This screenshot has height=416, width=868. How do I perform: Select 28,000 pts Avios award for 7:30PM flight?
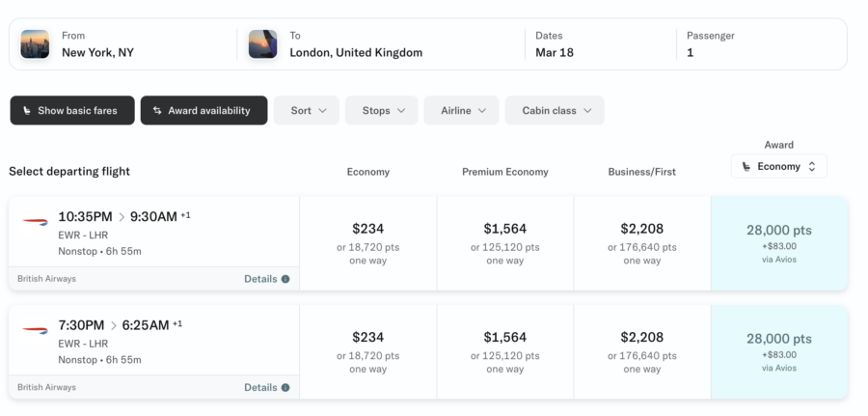[779, 351]
